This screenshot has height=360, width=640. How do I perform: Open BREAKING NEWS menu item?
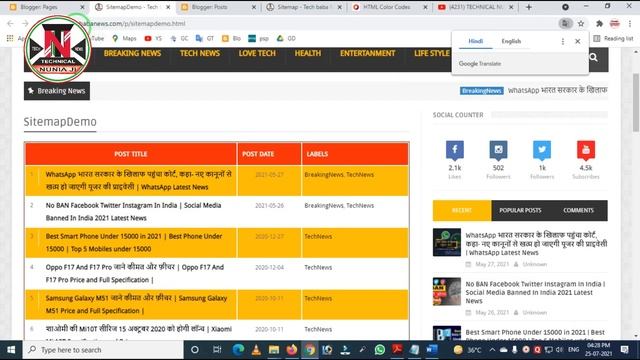tap(132, 53)
